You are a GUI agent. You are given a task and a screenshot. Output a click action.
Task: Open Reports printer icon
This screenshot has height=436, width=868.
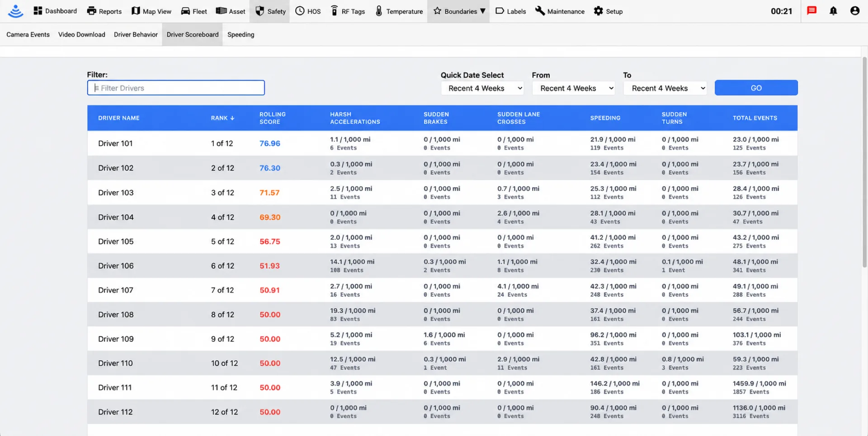click(x=92, y=11)
